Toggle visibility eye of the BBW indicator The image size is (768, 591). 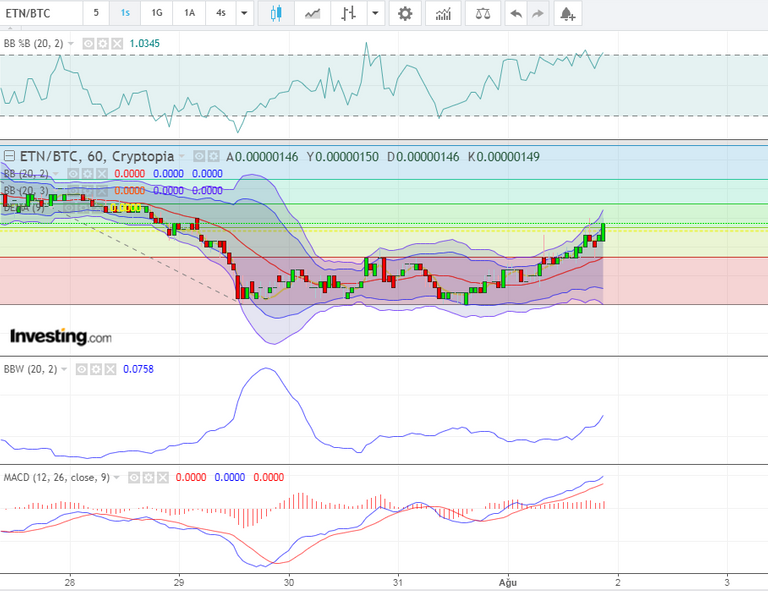coord(82,369)
